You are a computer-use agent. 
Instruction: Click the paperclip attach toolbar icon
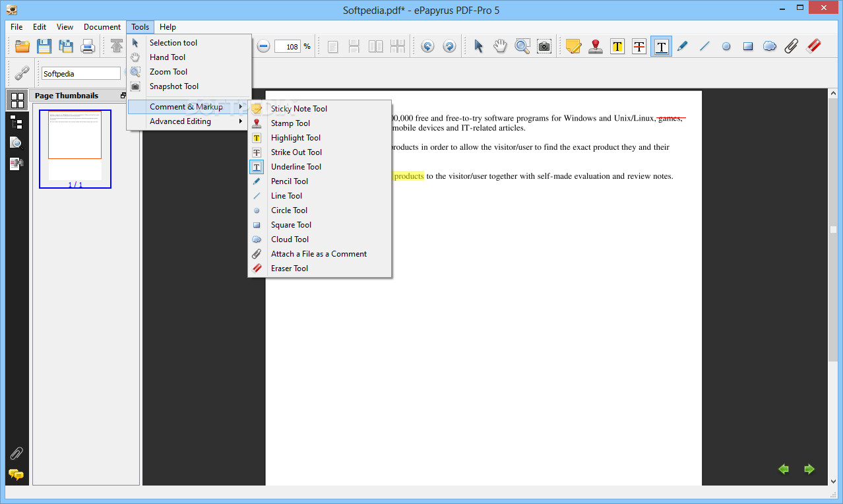792,46
